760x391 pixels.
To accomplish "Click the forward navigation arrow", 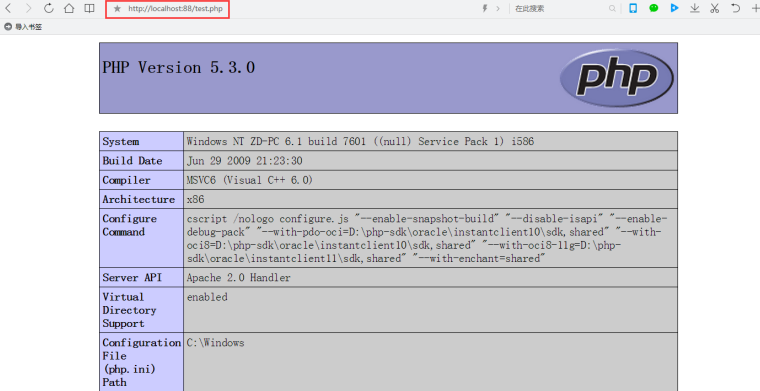I will coord(28,8).
